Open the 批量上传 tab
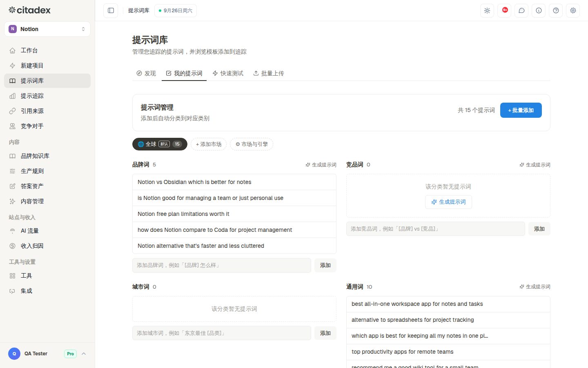Image resolution: width=588 pixels, height=368 pixels. click(x=269, y=73)
